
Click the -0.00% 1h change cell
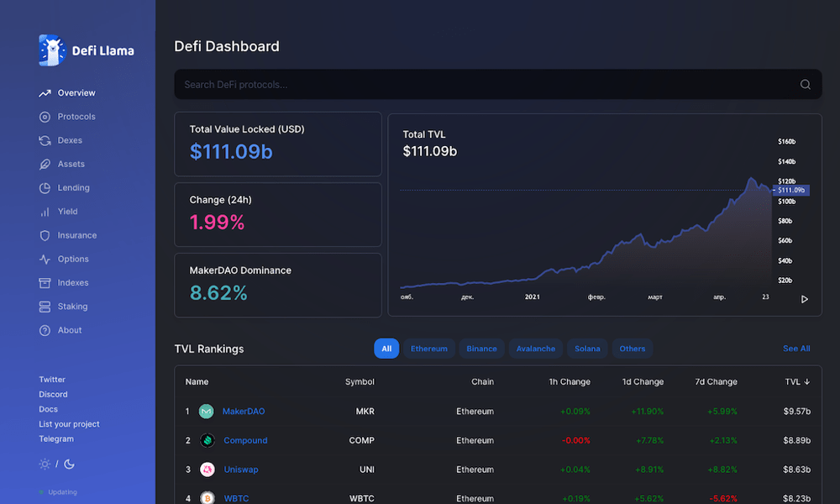click(x=576, y=440)
